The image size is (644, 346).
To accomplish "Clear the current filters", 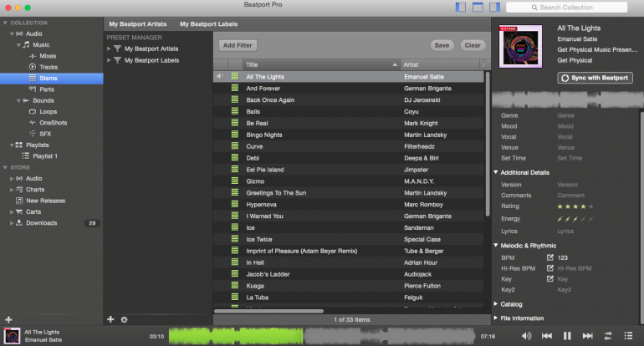I will point(473,45).
